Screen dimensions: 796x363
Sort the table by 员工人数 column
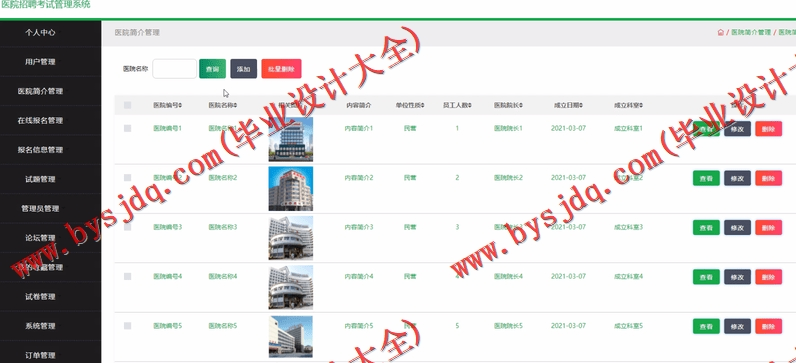(x=457, y=106)
